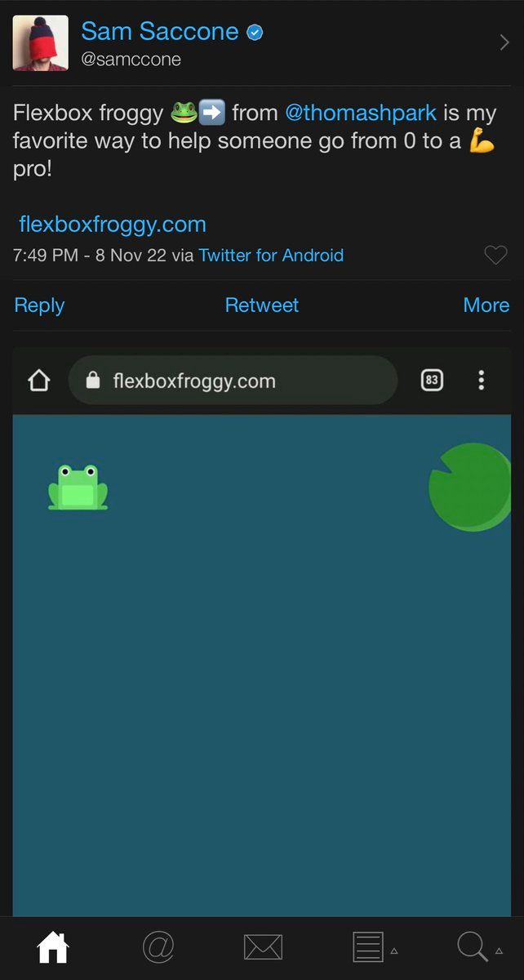Expand profile via chevron beside Sam Saccone
524x980 pixels.
click(504, 43)
